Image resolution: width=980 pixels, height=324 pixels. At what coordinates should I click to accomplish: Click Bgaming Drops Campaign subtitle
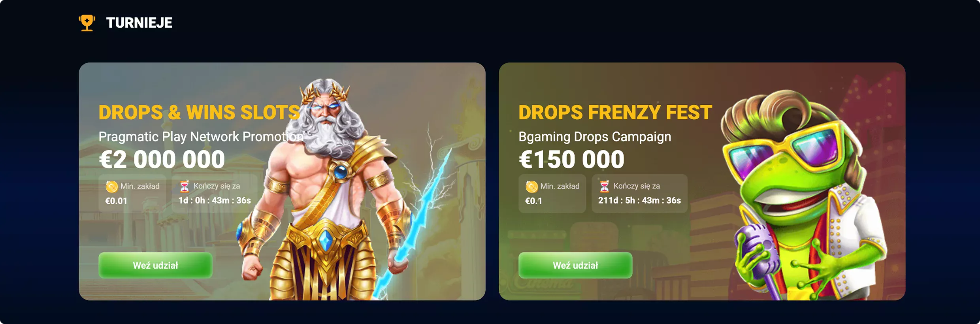pos(595,137)
